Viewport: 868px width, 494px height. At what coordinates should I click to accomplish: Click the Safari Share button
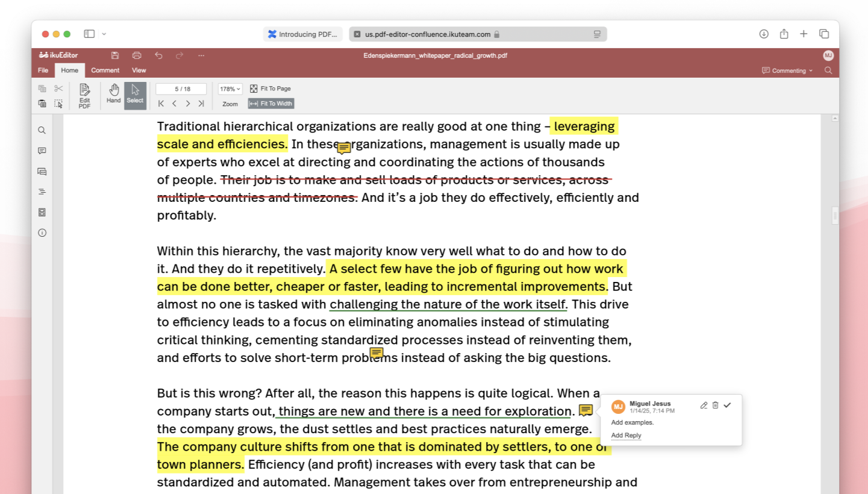[784, 34]
